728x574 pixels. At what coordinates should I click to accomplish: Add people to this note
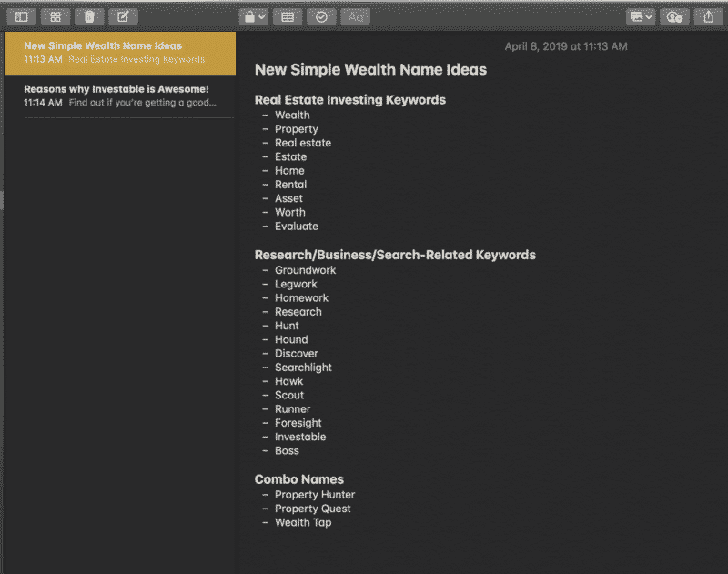pos(674,17)
